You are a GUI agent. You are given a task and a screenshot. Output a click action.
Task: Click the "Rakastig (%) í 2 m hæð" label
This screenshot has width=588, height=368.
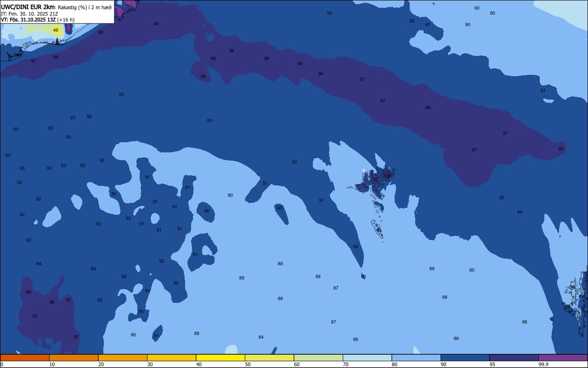tap(85, 7)
